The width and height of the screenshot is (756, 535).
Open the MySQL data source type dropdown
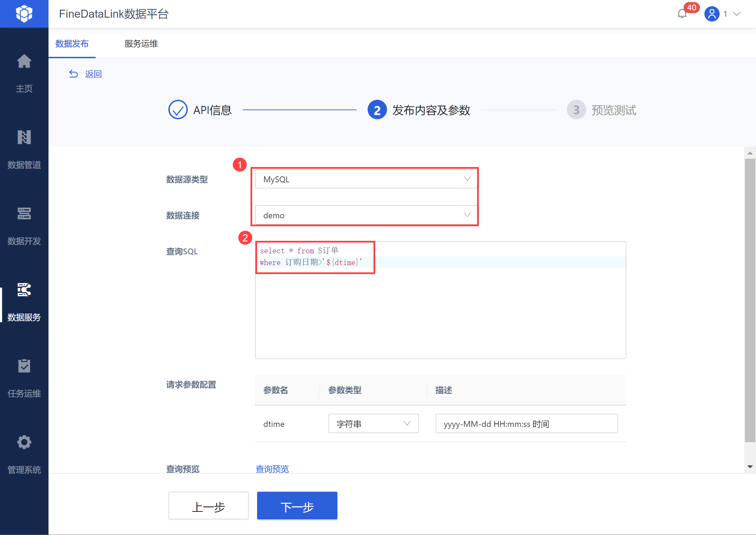point(366,179)
